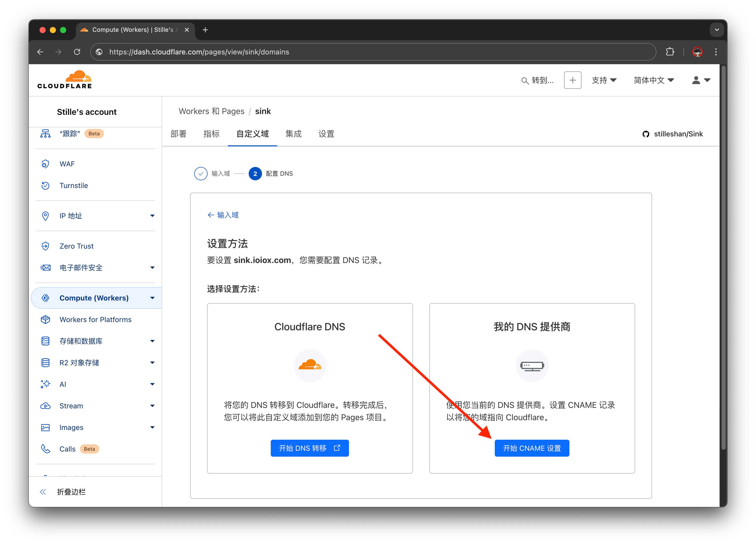Open the user account dropdown

point(701,80)
